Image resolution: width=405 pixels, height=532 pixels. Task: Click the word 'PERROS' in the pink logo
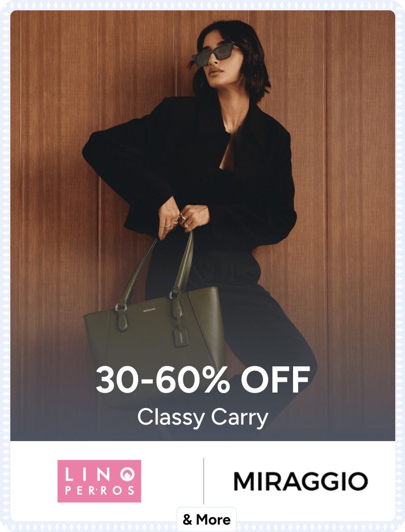[99, 491]
